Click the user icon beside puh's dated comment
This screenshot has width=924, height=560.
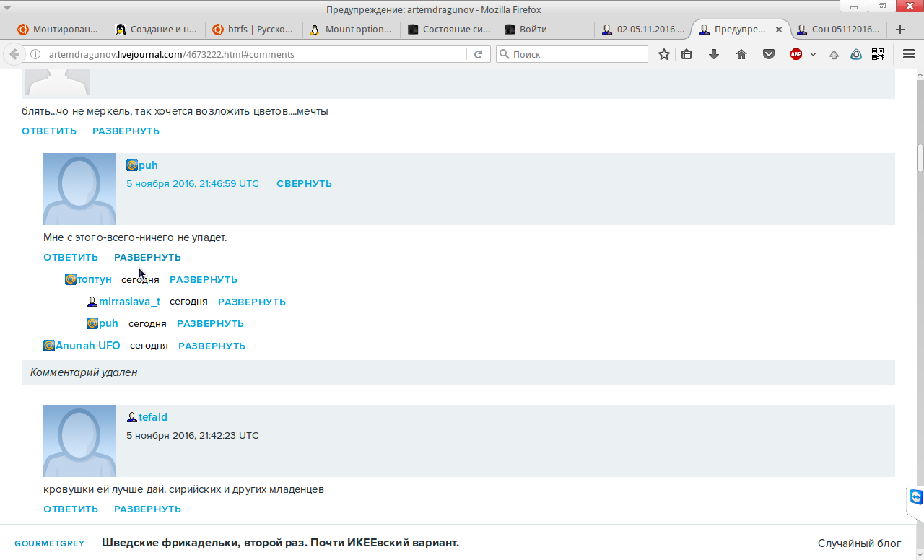tap(132, 165)
